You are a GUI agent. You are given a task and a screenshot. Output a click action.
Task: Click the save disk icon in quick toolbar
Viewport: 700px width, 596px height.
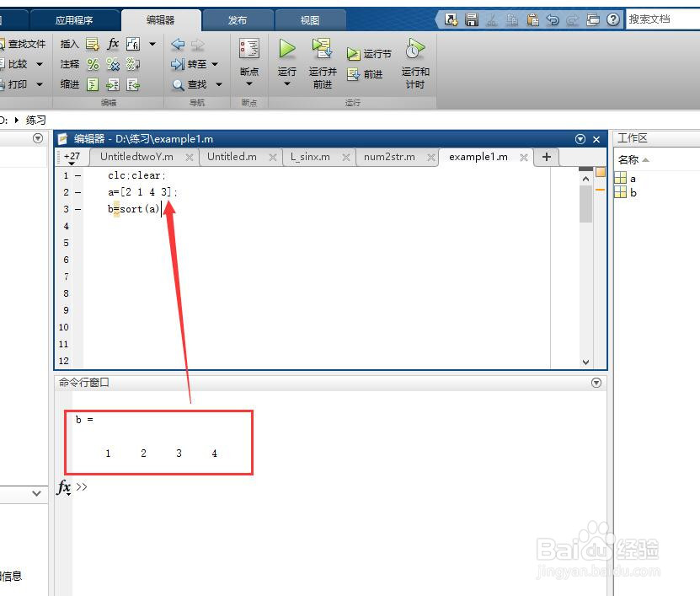(472, 19)
